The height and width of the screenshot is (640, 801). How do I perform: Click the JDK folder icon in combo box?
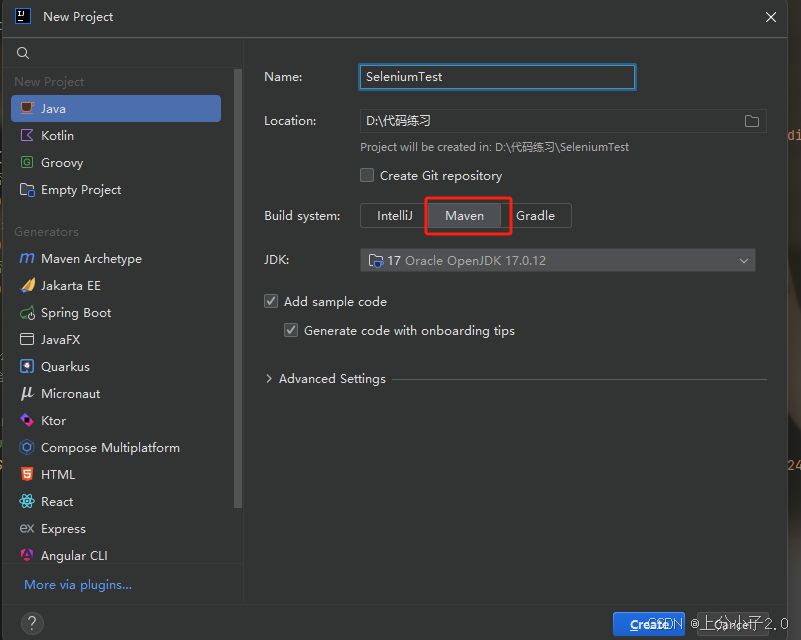point(376,261)
